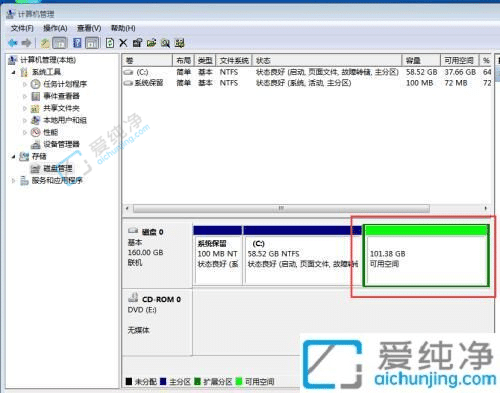Toggle the Show/Hide Console Tree toolbar icon
500x393 pixels.
(x=60, y=43)
